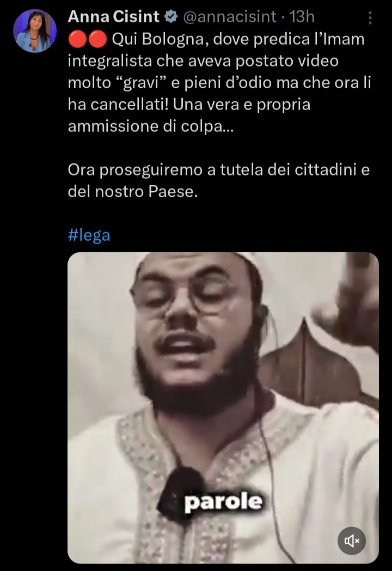
Task: Open the #lega hashtag
Action: point(89,235)
